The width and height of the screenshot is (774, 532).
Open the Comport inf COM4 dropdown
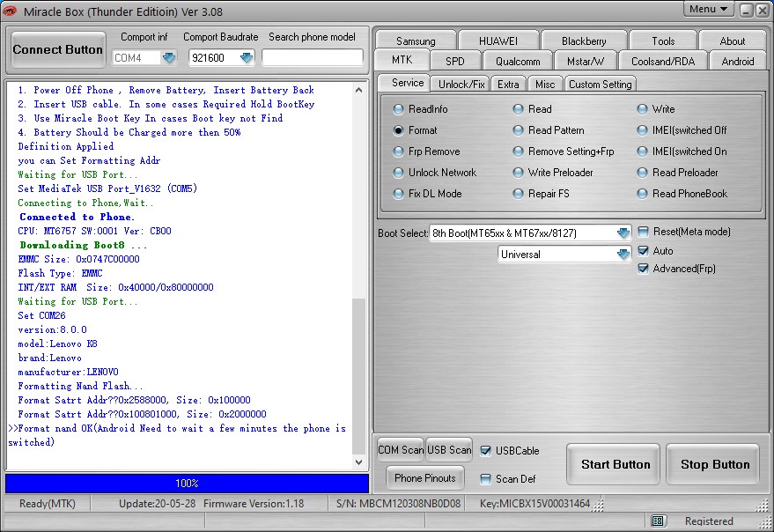point(169,58)
